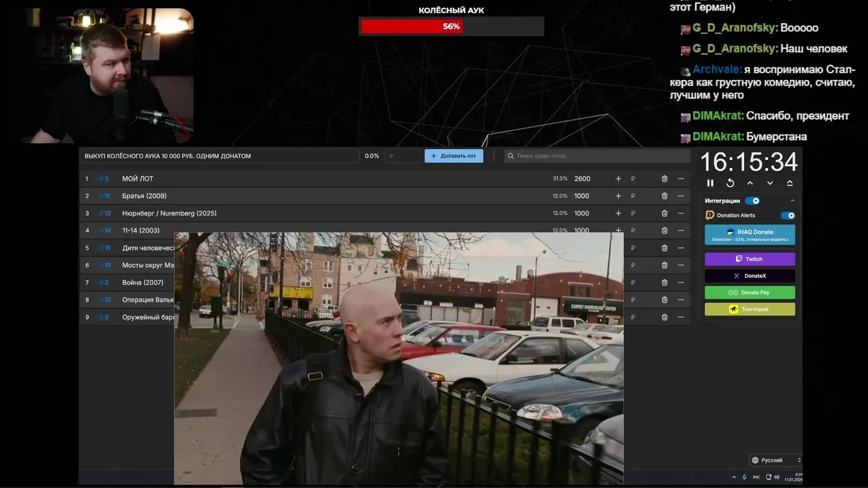This screenshot has height=488, width=868.
Task: Click the movie video overlay
Action: (x=399, y=358)
